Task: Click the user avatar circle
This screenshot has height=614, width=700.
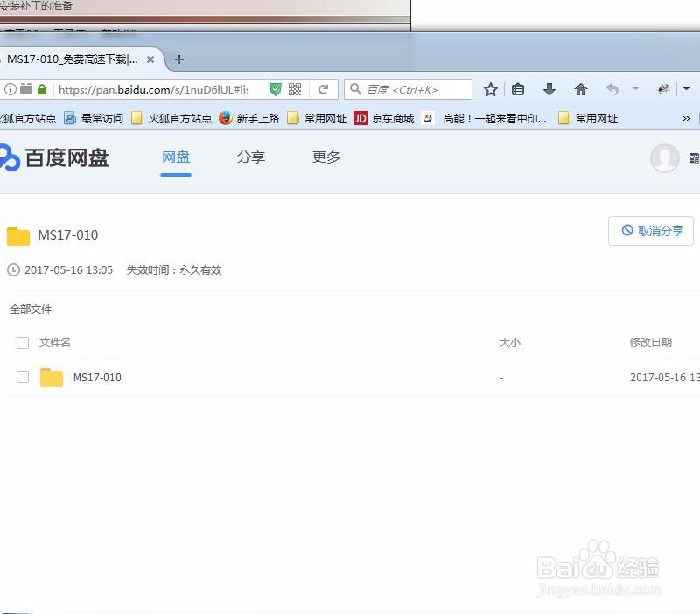Action: click(665, 158)
